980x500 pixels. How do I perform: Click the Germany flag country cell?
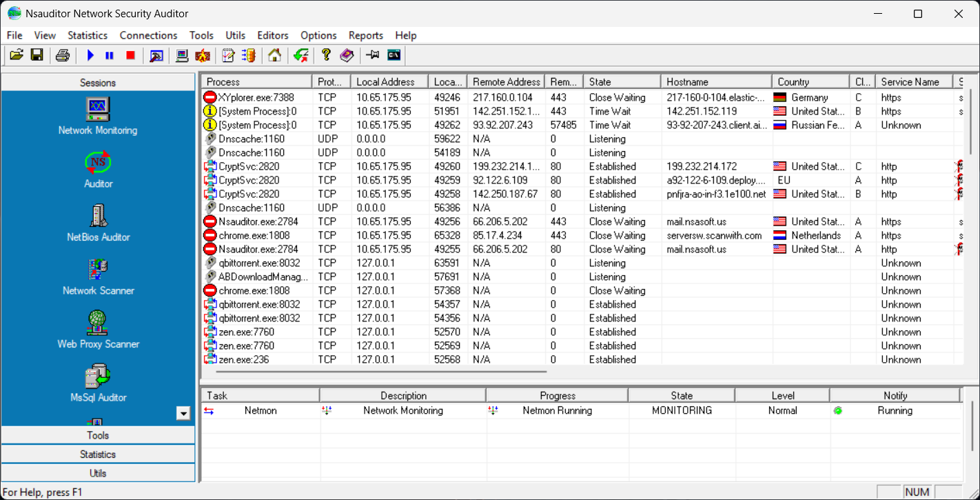click(x=811, y=97)
